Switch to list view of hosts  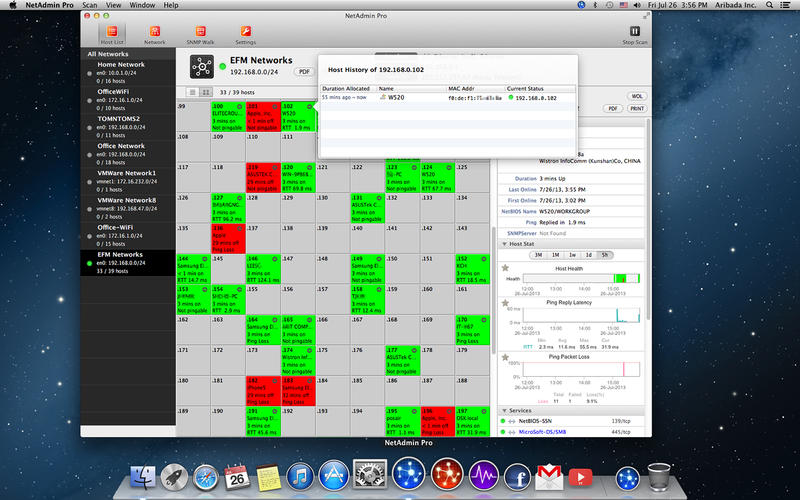coord(192,92)
